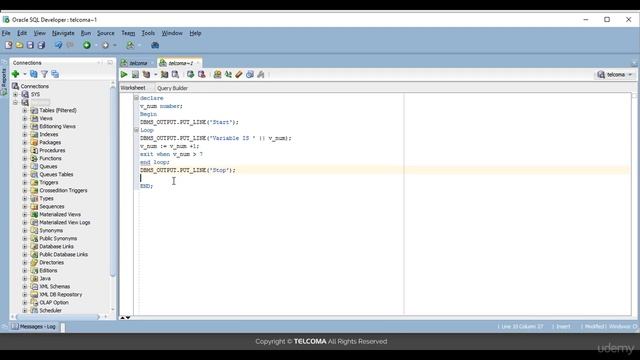Viewport: 640px width, 360px height.
Task: Click the SQL History icon in worksheet toolbar
Action: point(250,74)
